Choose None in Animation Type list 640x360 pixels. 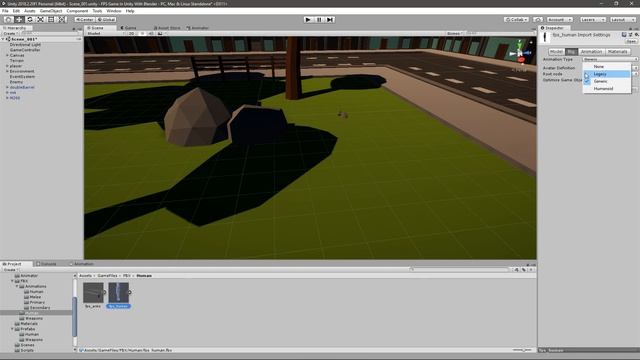click(x=607, y=66)
